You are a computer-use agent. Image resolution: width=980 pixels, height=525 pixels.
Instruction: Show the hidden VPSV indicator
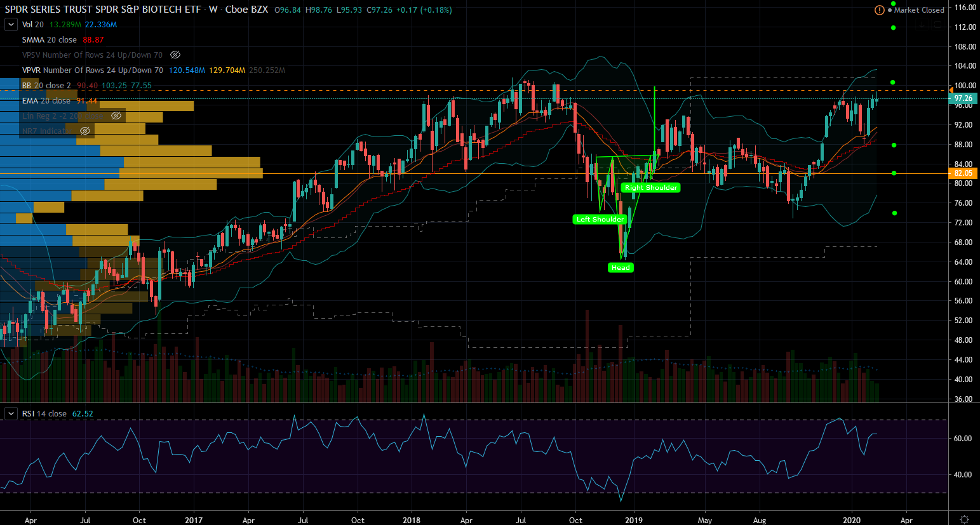(x=175, y=55)
